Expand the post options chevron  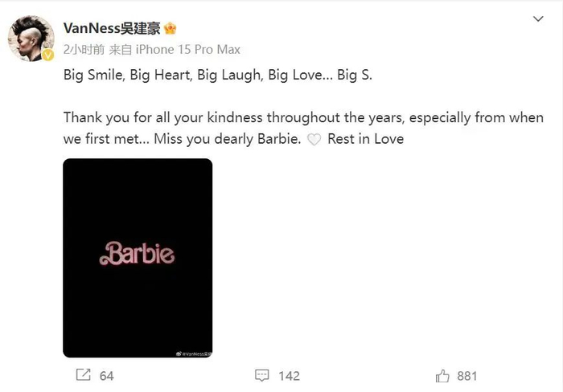tap(538, 19)
